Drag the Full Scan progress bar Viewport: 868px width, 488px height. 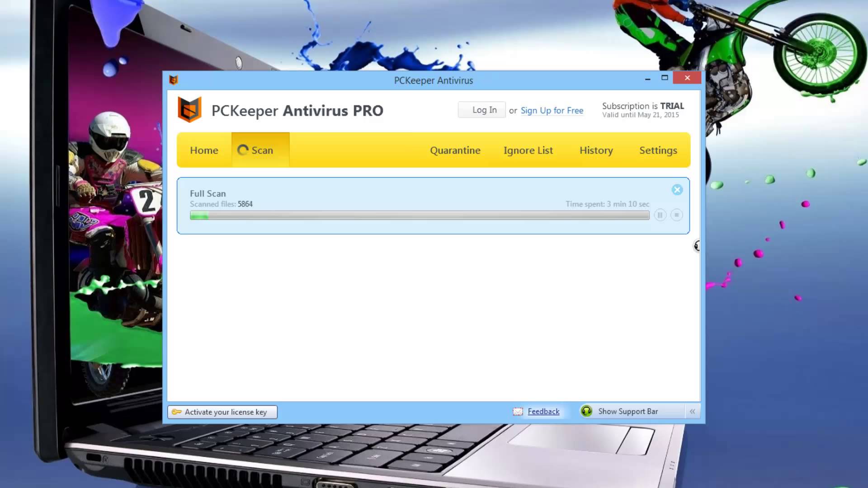[419, 215]
